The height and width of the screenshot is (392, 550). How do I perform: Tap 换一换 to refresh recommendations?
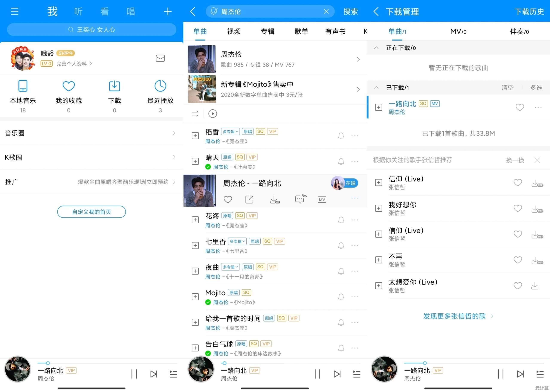pyautogui.click(x=515, y=160)
